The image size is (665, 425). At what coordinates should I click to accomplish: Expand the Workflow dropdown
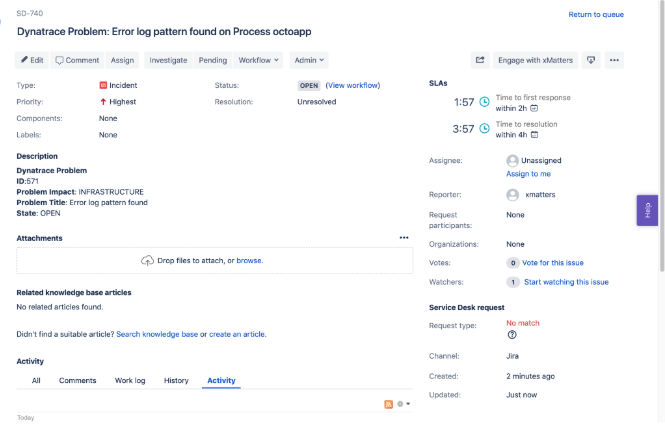pyautogui.click(x=258, y=60)
